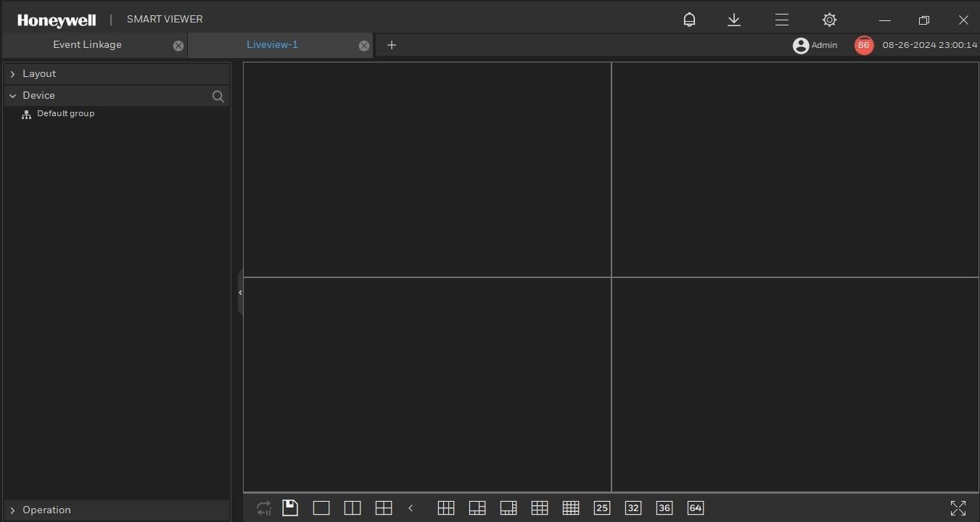Open the event notifications bell
This screenshot has width=980, height=522.
click(688, 20)
